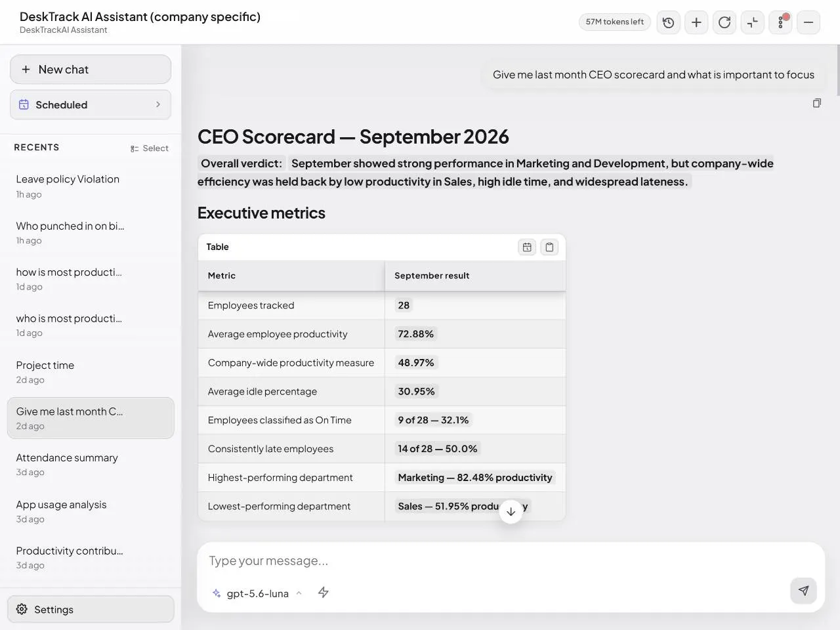Open the three-dot menu with red badge
This screenshot has width=840, height=630.
pyautogui.click(x=781, y=22)
